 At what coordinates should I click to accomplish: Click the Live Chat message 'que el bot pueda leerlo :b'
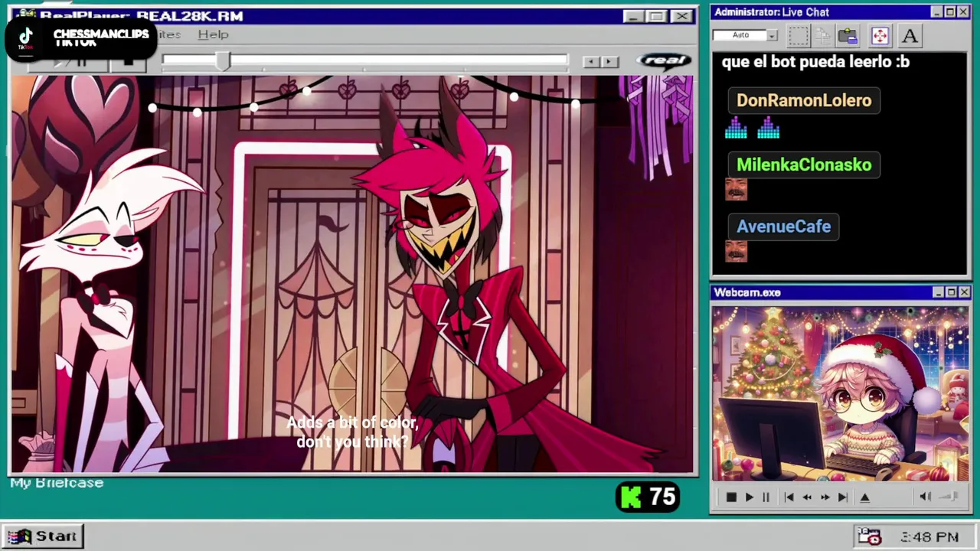click(x=815, y=62)
